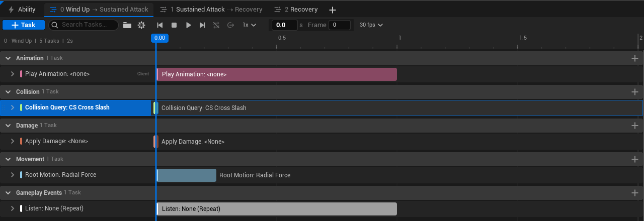Viewport: 644px width, 221px height.
Task: Collapse the Animation group
Action: [8, 58]
